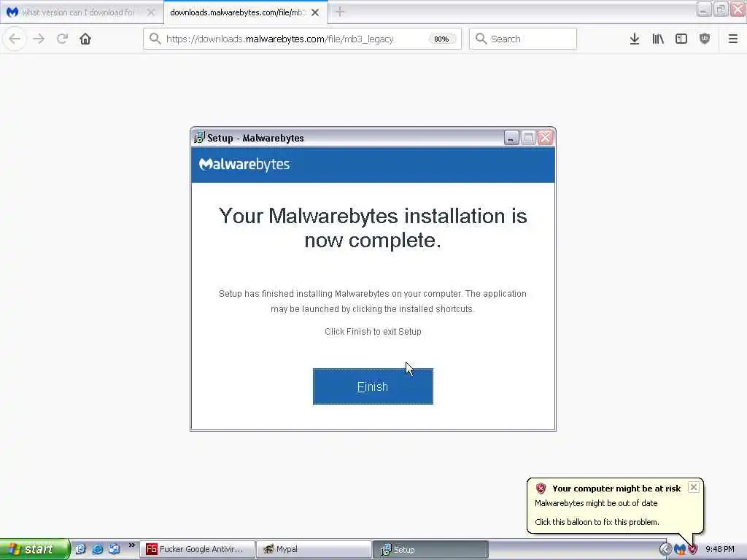Restore down the browser window
The image size is (747, 560).
pos(720,9)
